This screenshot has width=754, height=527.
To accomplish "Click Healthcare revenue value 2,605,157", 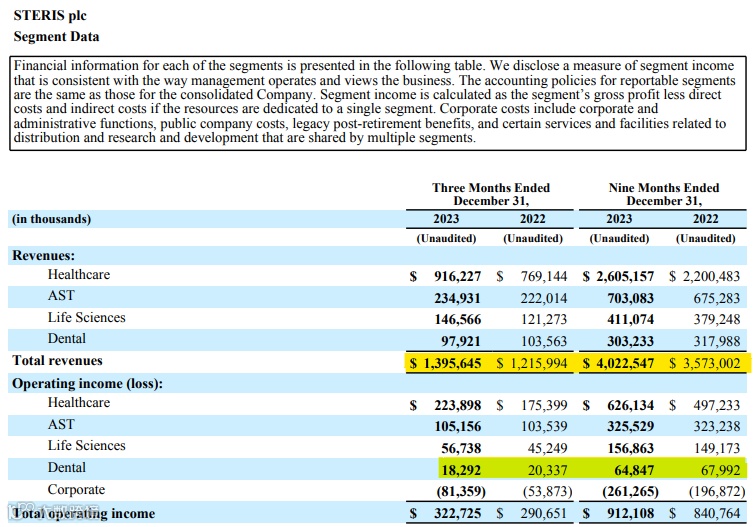I will (x=625, y=276).
